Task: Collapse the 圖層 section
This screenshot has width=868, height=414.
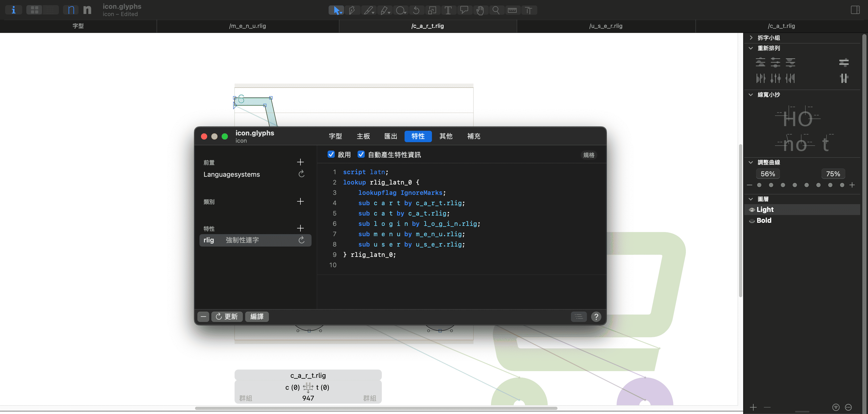Action: pyautogui.click(x=751, y=199)
